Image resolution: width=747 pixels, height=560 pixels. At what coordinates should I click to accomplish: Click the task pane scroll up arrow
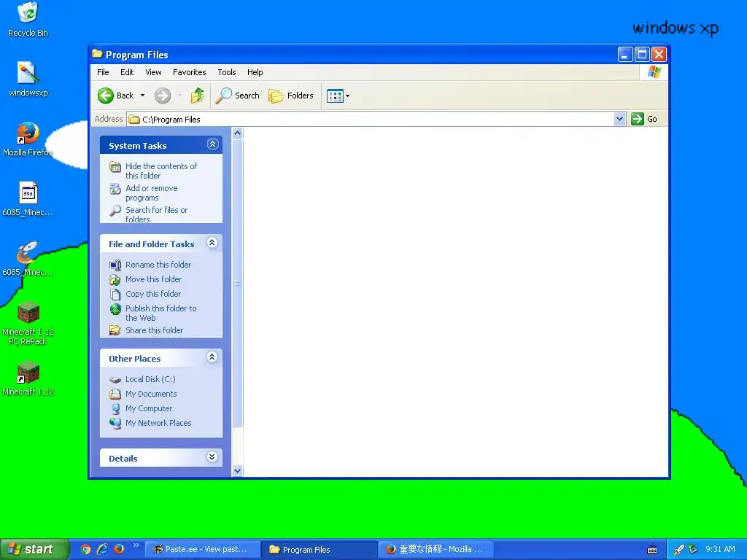[x=238, y=133]
